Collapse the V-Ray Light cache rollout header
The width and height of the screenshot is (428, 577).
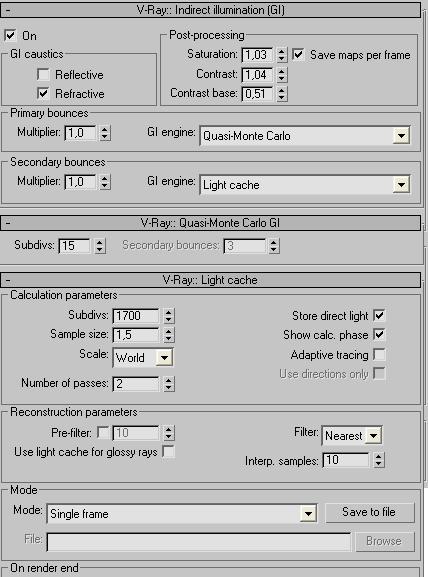pos(210,280)
